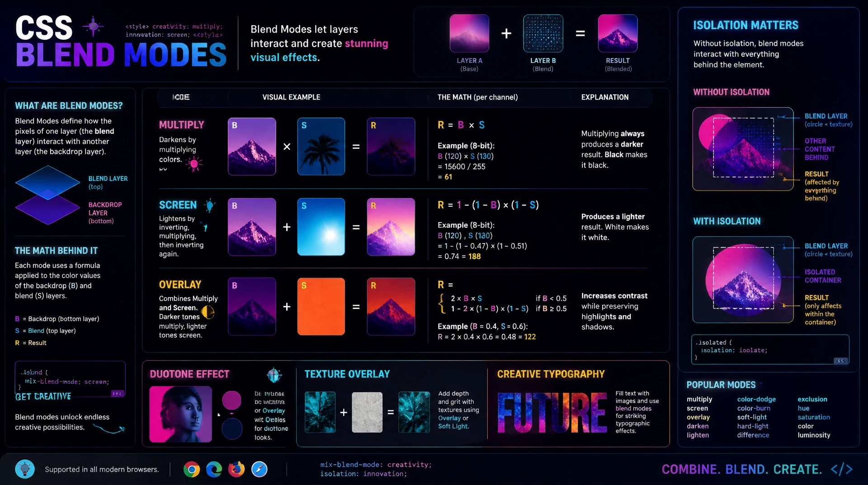Click THE MATH (per channel) column header
868x485 pixels.
(x=477, y=97)
